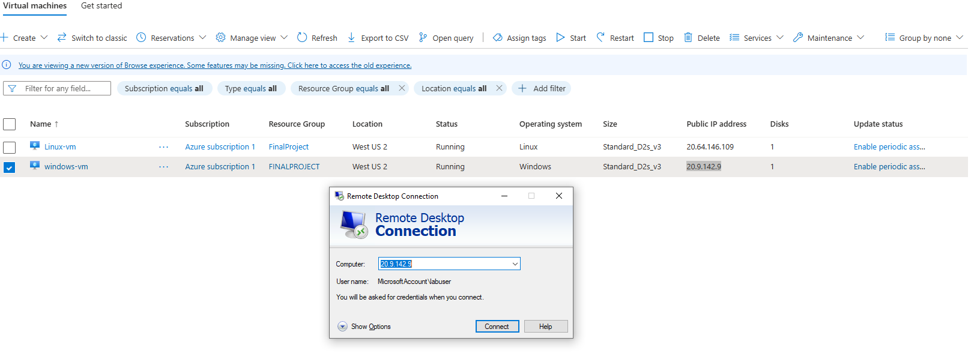Viewport: 980px width, 356px height.
Task: Click the FINALPROJECT resource group cell
Action: tap(294, 166)
